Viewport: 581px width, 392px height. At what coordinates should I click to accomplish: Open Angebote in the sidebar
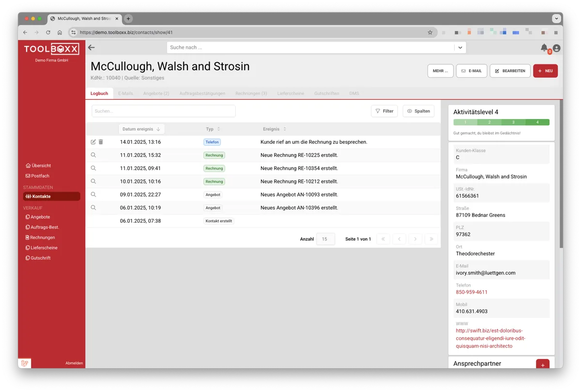click(38, 217)
